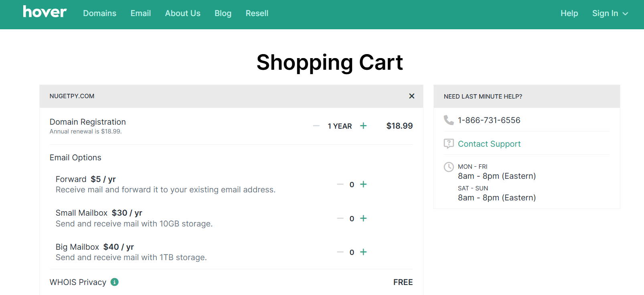Screen dimensions: 644x295
Task: Click the SAT - SUN hours label
Action: click(473, 188)
